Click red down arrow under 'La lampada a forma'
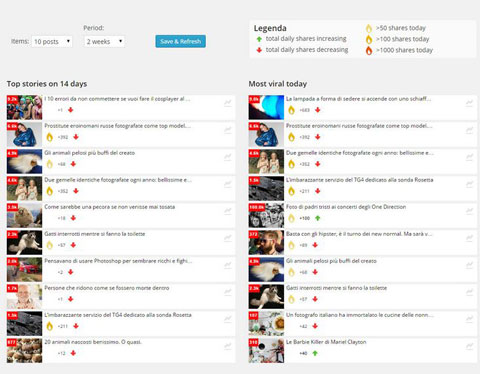Image resolution: width=480 pixels, height=374 pixels. (x=318, y=110)
